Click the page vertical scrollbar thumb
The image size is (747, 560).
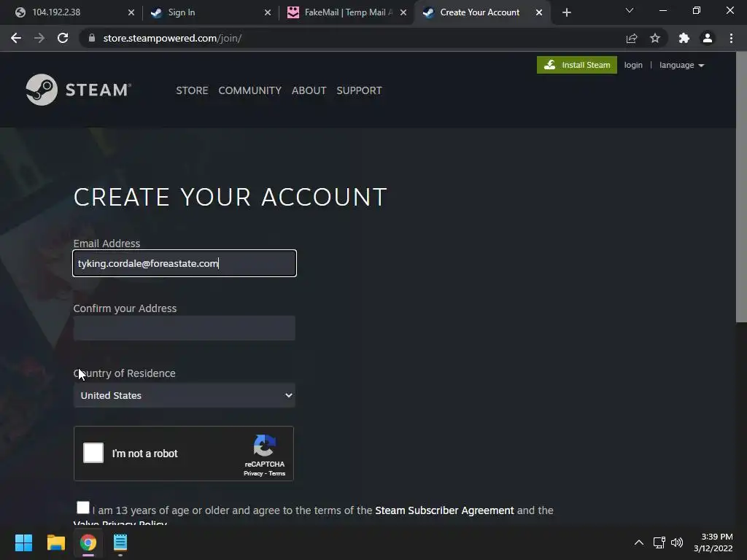[x=741, y=187]
